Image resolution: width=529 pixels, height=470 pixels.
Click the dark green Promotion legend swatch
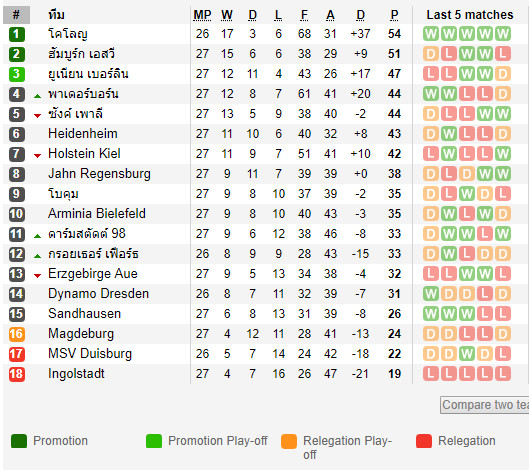pyautogui.click(x=19, y=441)
